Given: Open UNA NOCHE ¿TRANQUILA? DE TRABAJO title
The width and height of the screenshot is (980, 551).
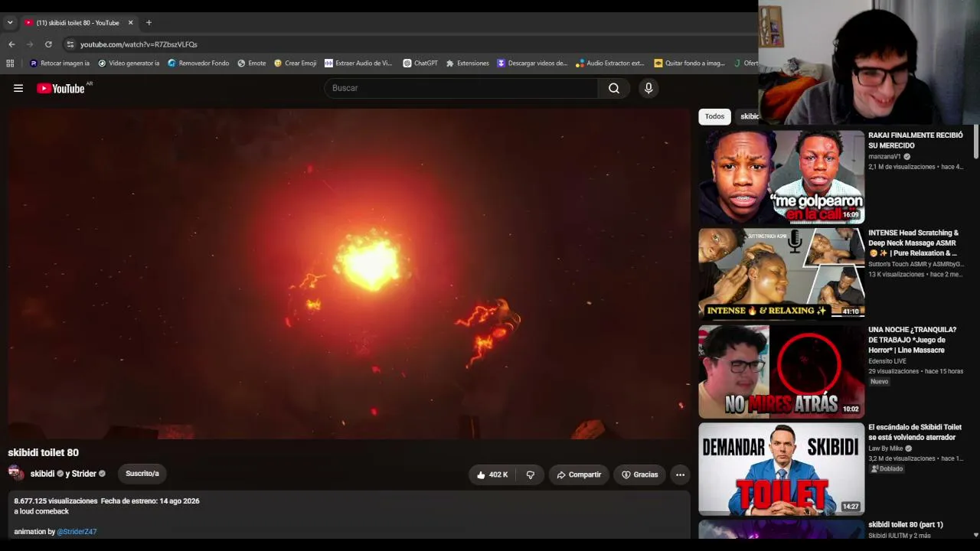Looking at the screenshot, I should click(912, 340).
